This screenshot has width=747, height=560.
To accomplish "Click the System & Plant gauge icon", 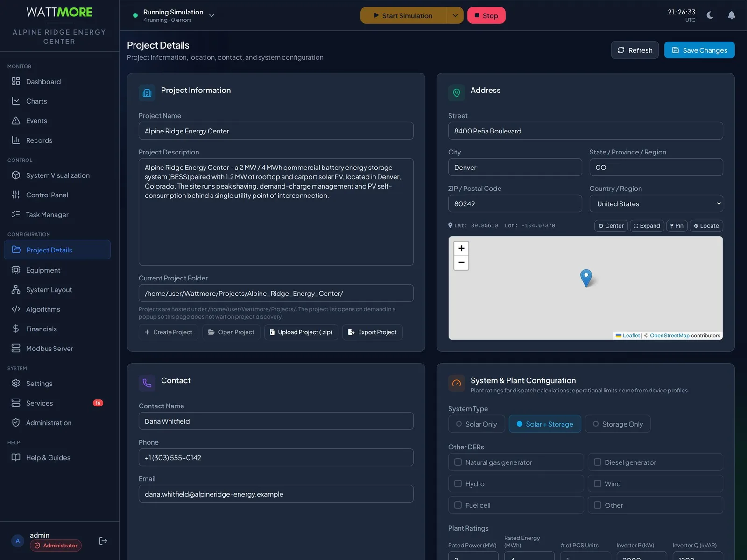I will pyautogui.click(x=457, y=383).
